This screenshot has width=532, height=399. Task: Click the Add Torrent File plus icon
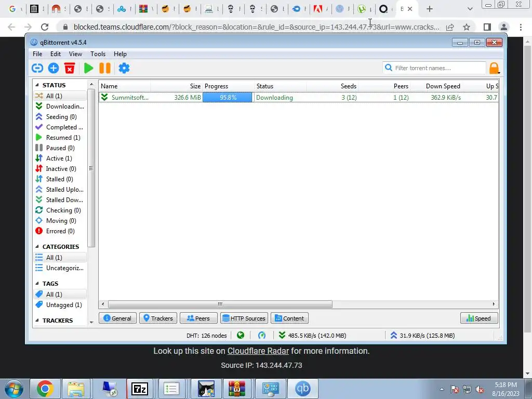coord(54,68)
